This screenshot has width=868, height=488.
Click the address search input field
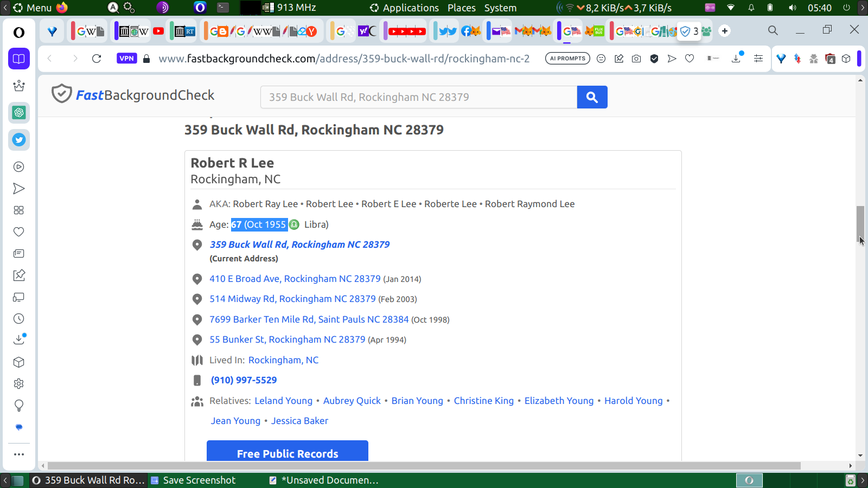pyautogui.click(x=419, y=97)
